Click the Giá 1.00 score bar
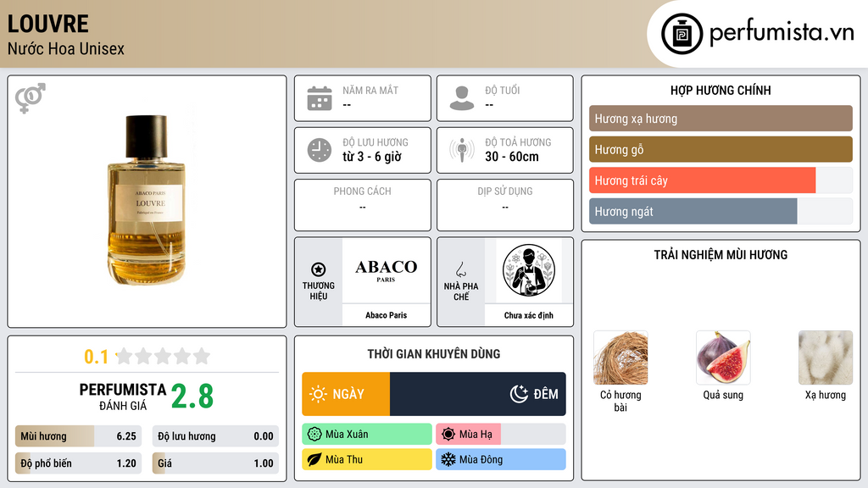Viewport: 868px width, 488px height. coord(215,463)
